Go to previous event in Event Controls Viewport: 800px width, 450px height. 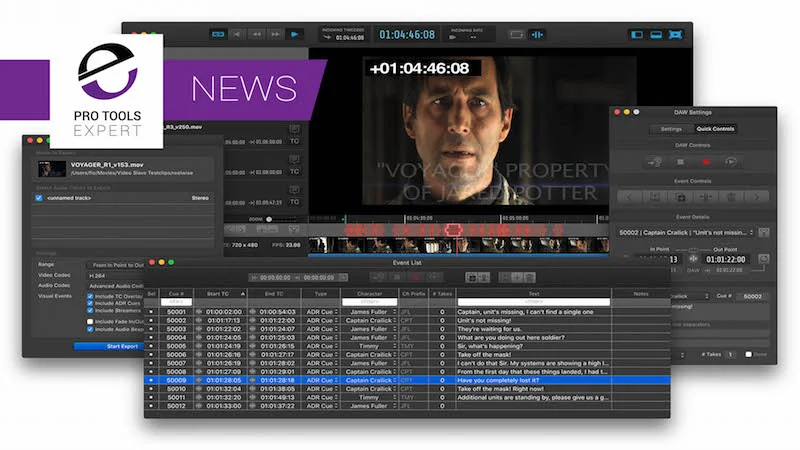pyautogui.click(x=629, y=197)
